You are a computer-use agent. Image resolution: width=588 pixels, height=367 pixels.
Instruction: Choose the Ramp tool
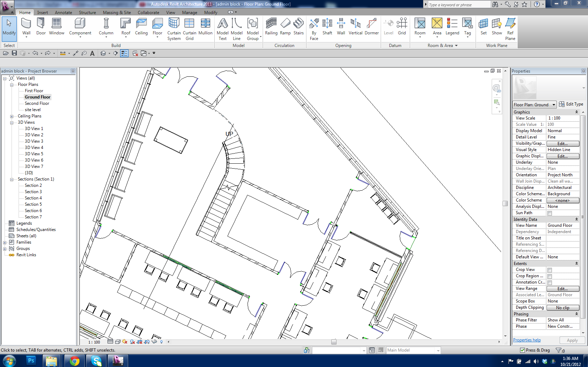click(x=285, y=27)
